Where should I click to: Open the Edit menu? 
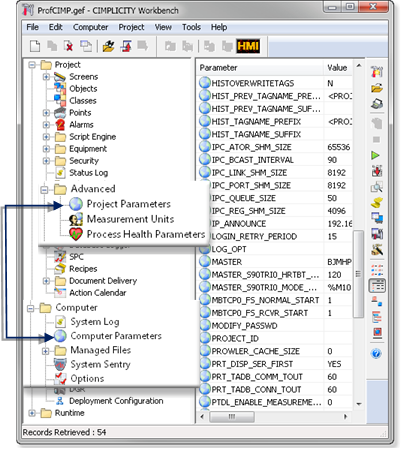point(55,27)
